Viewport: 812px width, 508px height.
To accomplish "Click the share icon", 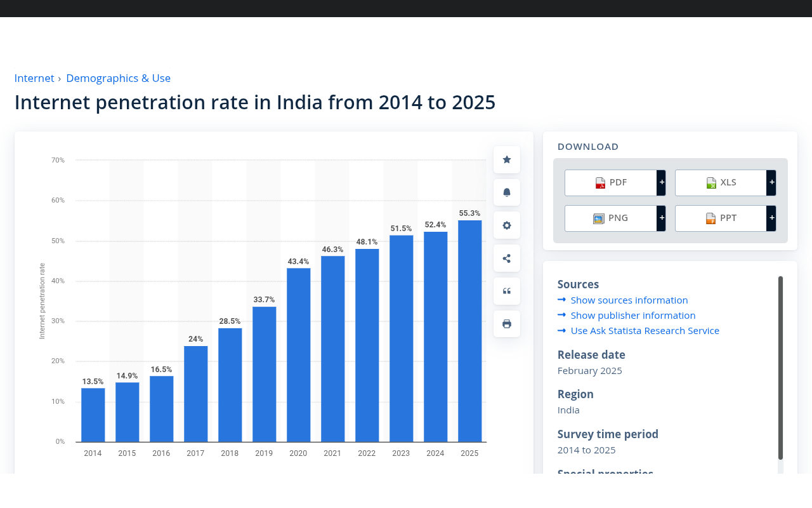I will [507, 258].
